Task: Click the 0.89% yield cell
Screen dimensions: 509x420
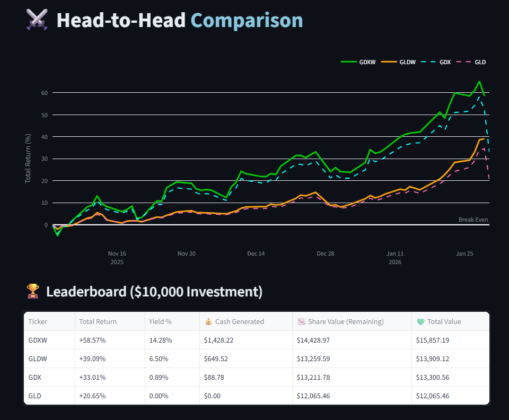Action: 172,377
